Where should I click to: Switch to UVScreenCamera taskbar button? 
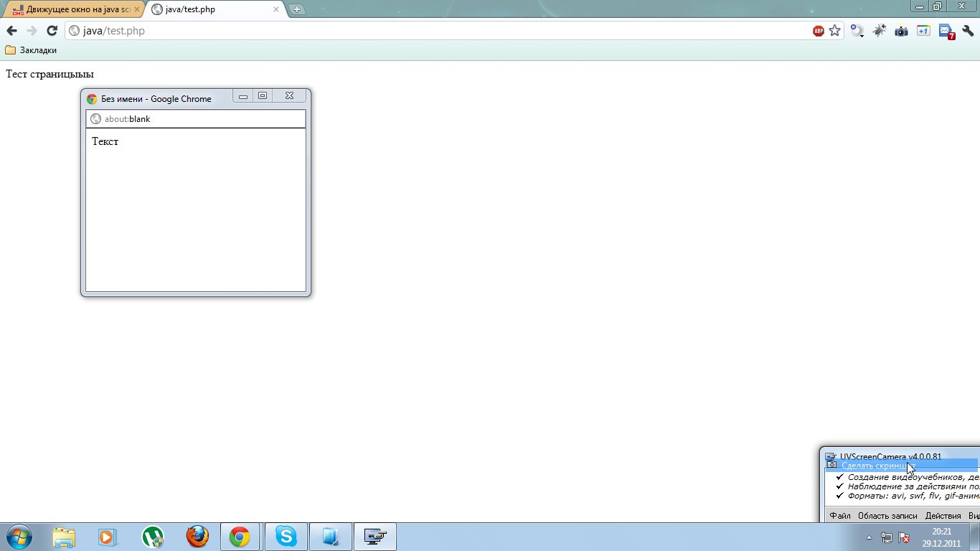click(x=375, y=537)
